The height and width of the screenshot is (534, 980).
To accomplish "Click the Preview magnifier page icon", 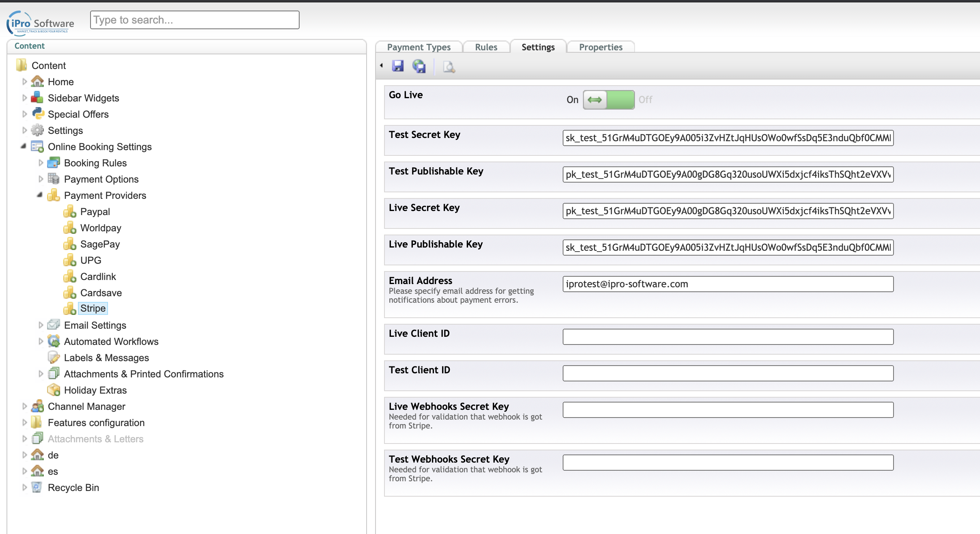I will coord(449,67).
